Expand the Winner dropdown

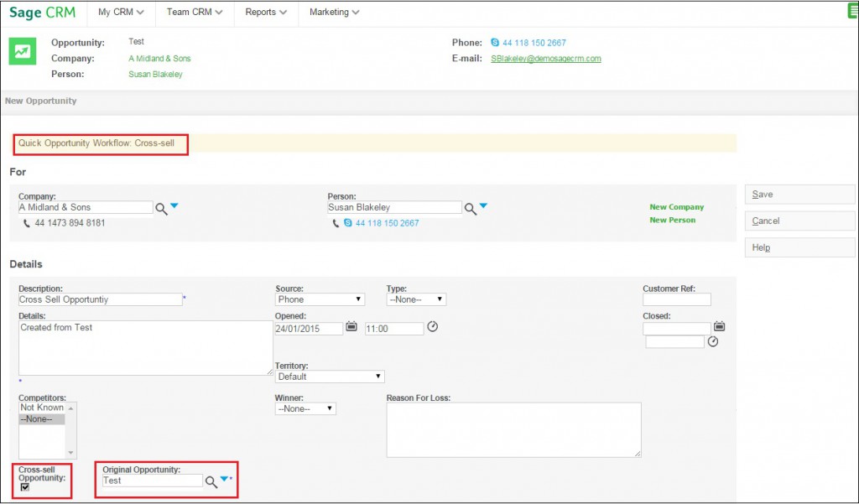[305, 408]
